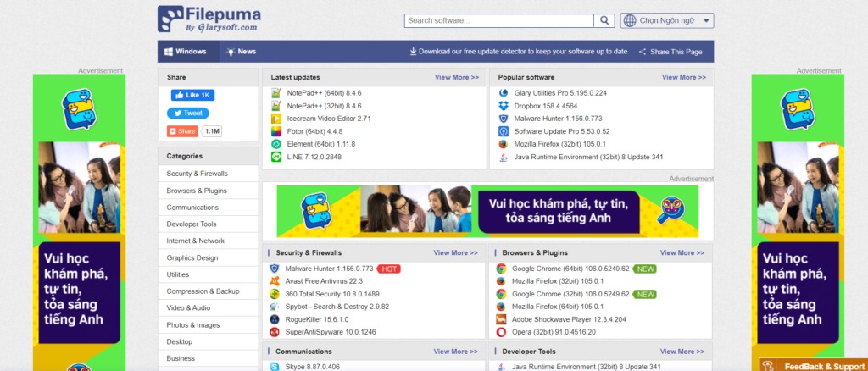Click the 360 Total Security icon
This screenshot has height=371, width=868.
tap(274, 294)
